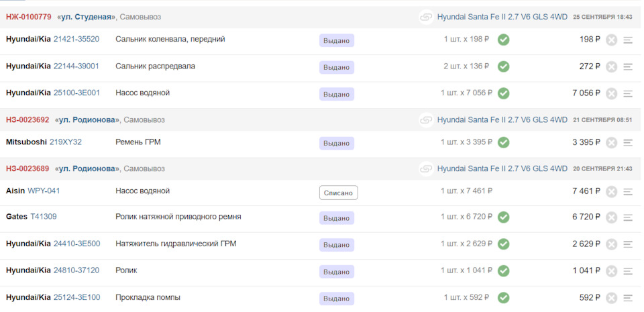Image resolution: width=644 pixels, height=312 pixels.
Task: Click the green checkmark on Ролик 24810-37120 row
Action: [x=503, y=270]
